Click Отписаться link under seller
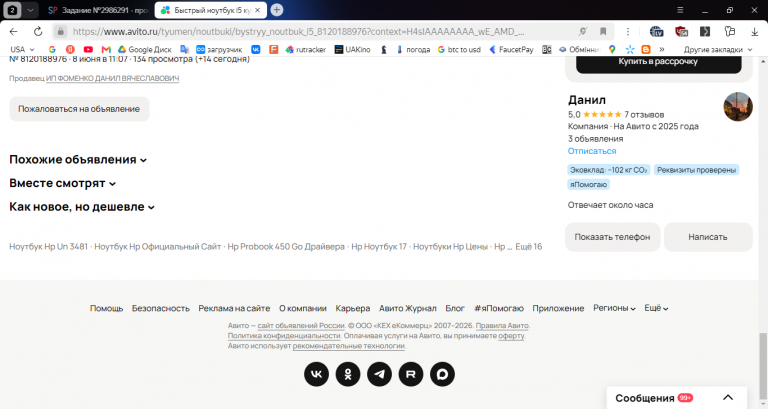The image size is (768, 409). point(592,151)
